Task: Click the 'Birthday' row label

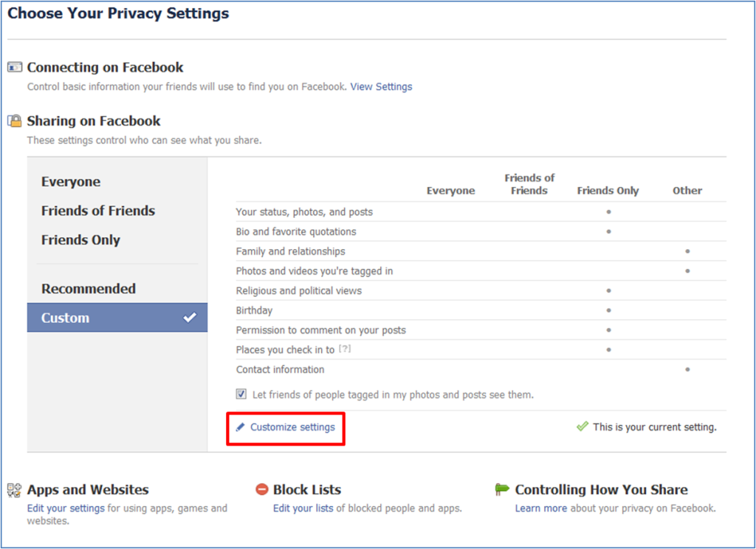Action: (254, 310)
